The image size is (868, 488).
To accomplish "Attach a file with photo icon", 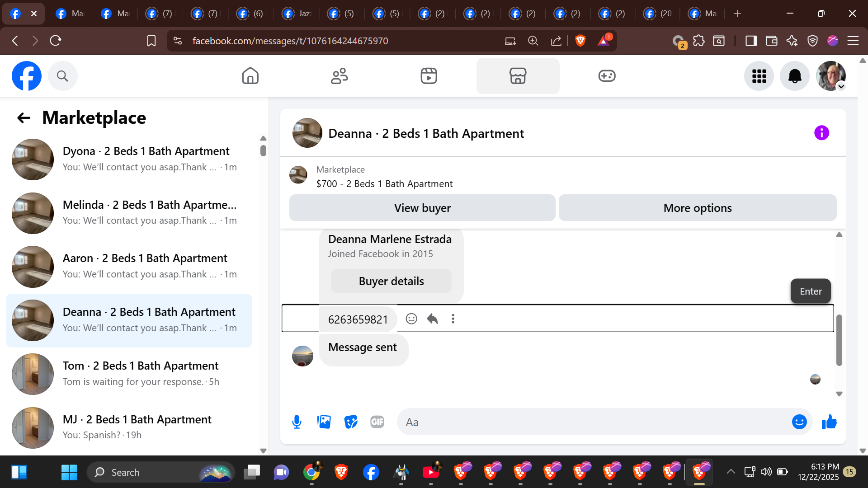I will (x=324, y=422).
